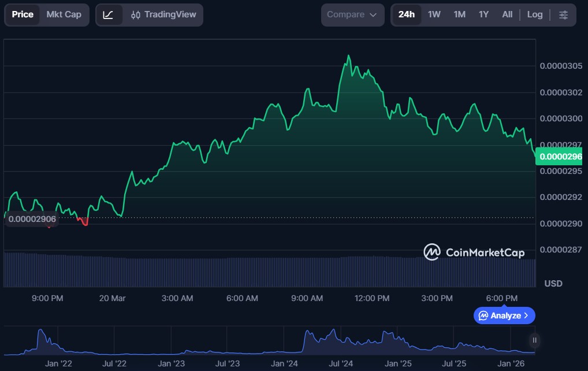588x371 pixels.
Task: Select the 1W time range
Action: point(434,14)
